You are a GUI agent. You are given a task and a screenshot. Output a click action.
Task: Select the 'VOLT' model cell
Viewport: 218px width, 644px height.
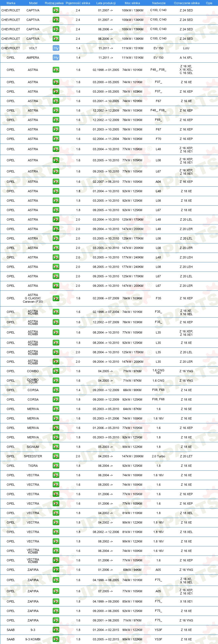[x=33, y=48]
